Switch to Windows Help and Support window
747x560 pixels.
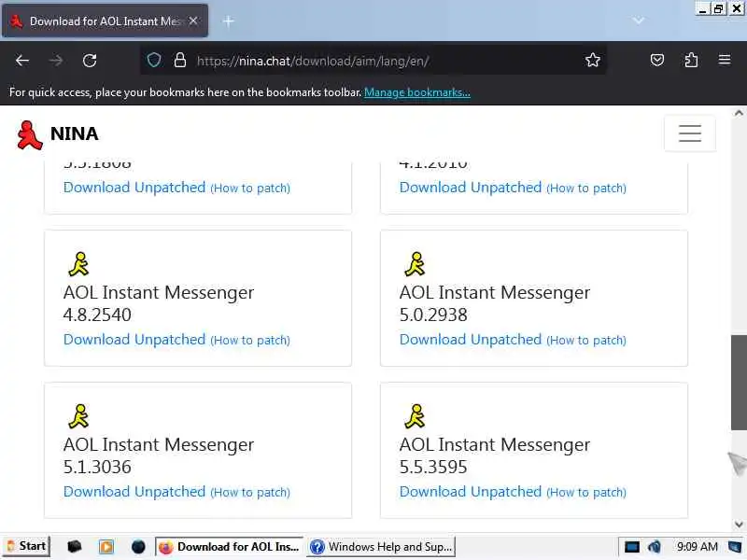(381, 546)
